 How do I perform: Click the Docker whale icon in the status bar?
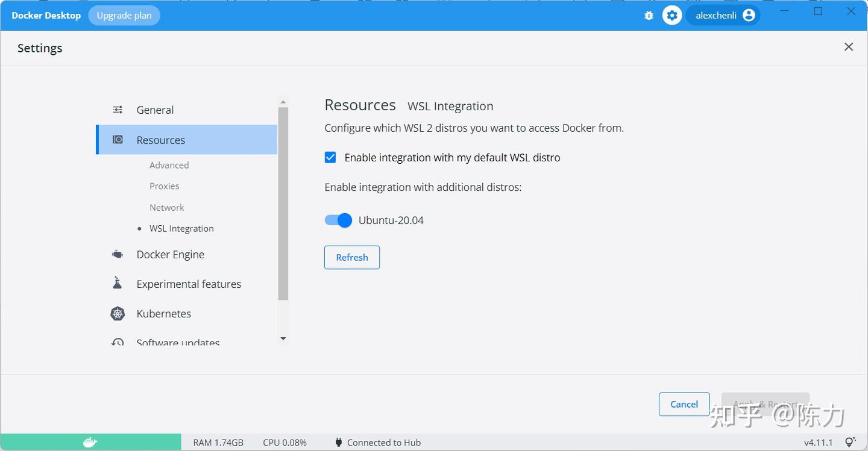point(89,442)
